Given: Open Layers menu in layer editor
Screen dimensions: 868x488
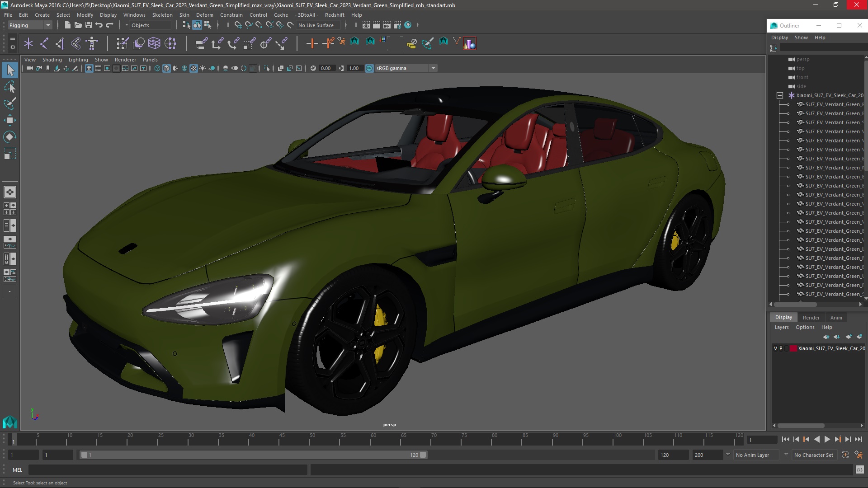Looking at the screenshot, I should (x=781, y=327).
